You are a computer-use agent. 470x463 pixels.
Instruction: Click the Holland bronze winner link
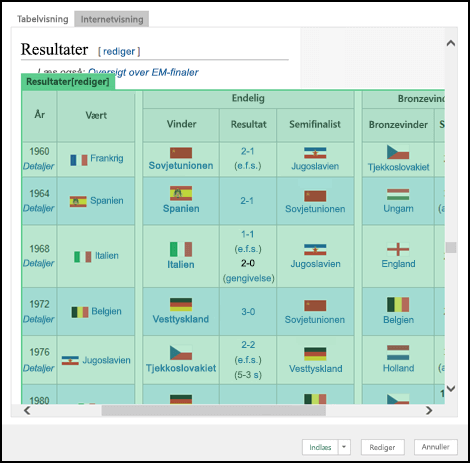pos(398,368)
